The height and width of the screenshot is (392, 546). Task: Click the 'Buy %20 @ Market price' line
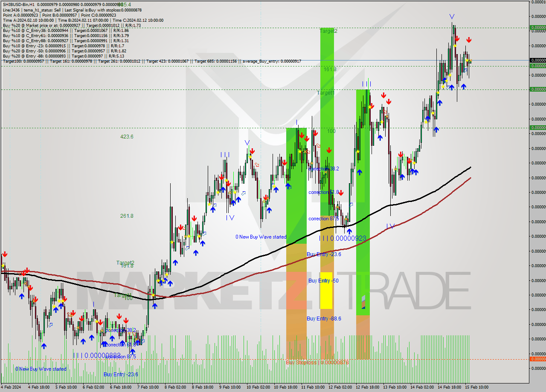click(x=72, y=25)
